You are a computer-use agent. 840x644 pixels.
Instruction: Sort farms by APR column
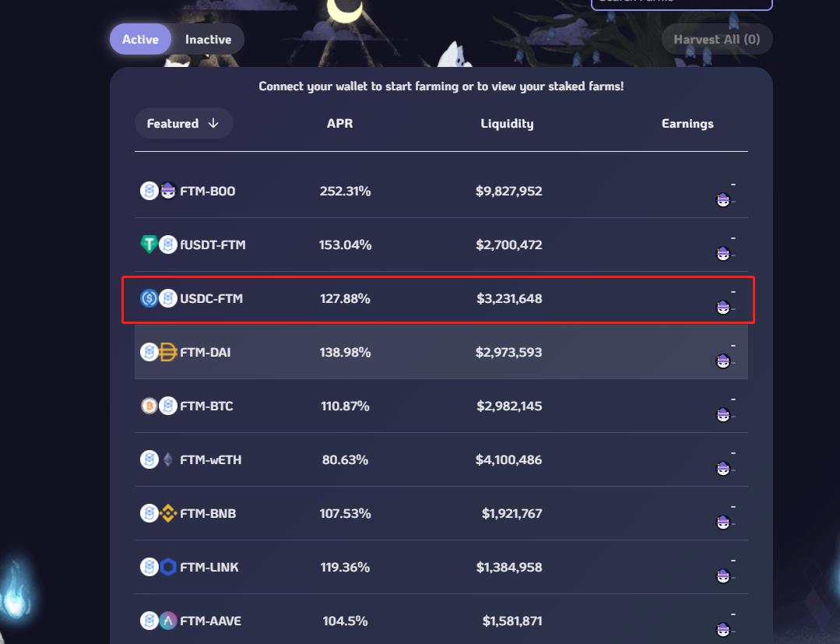click(339, 123)
